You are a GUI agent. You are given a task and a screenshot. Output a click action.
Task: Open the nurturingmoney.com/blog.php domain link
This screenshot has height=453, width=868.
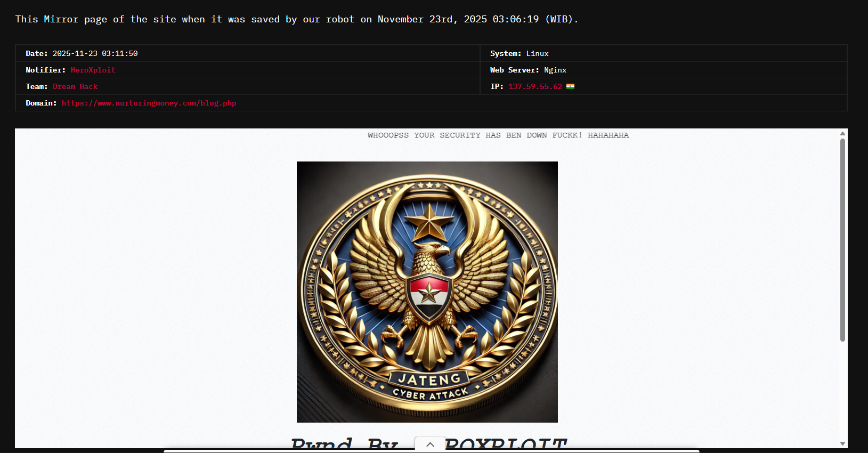[149, 103]
